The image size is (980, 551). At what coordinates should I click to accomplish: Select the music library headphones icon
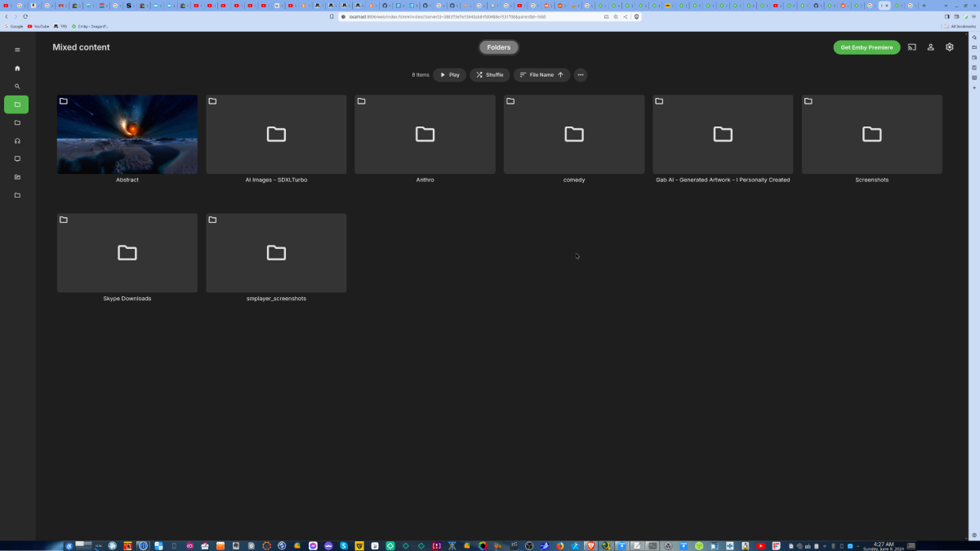pyautogui.click(x=16, y=140)
